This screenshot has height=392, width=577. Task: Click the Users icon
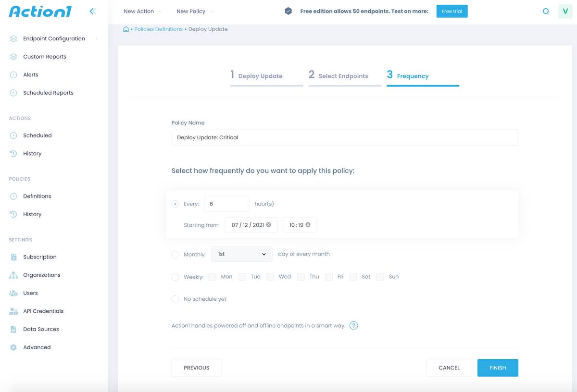click(13, 293)
